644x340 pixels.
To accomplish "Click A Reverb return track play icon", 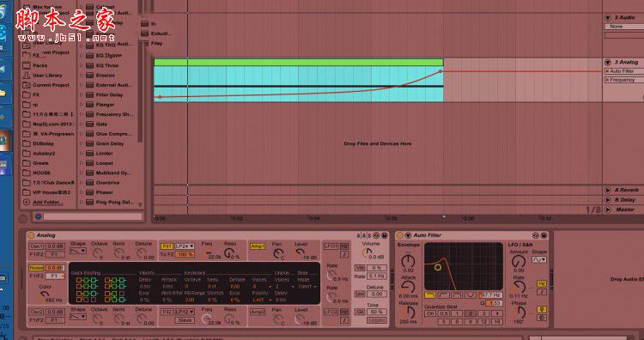I will click(x=607, y=190).
